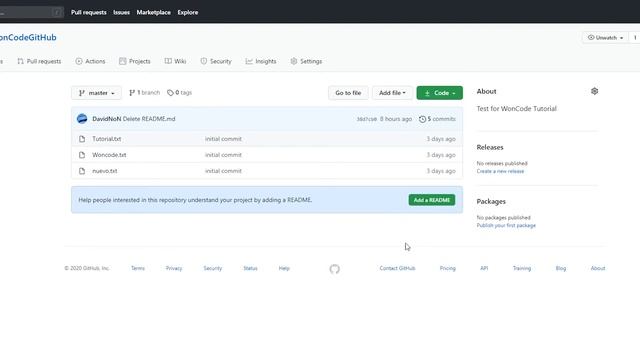Open the DavidNoN author link
This screenshot has width=640, height=360.
coord(107,119)
